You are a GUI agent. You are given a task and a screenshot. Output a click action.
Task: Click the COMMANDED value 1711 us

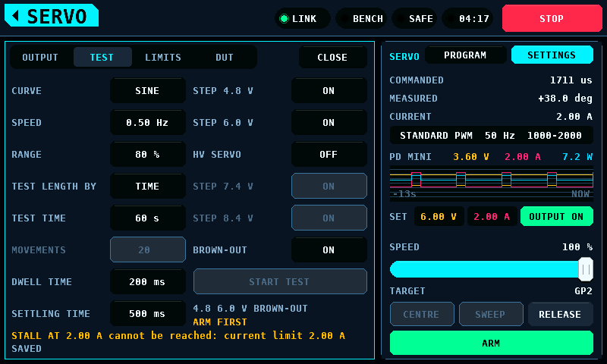[571, 80]
